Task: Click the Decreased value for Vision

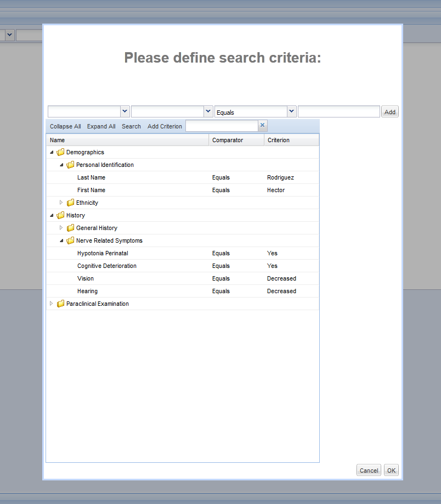Action: 281,278
